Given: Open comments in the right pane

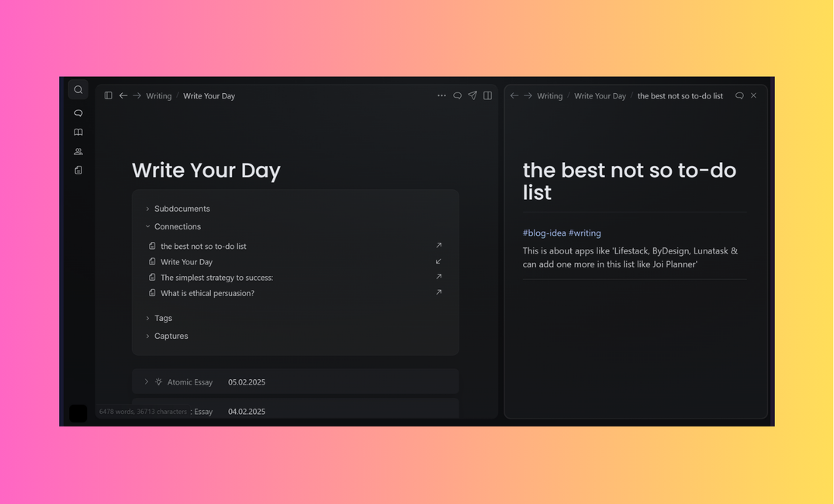Looking at the screenshot, I should [739, 95].
